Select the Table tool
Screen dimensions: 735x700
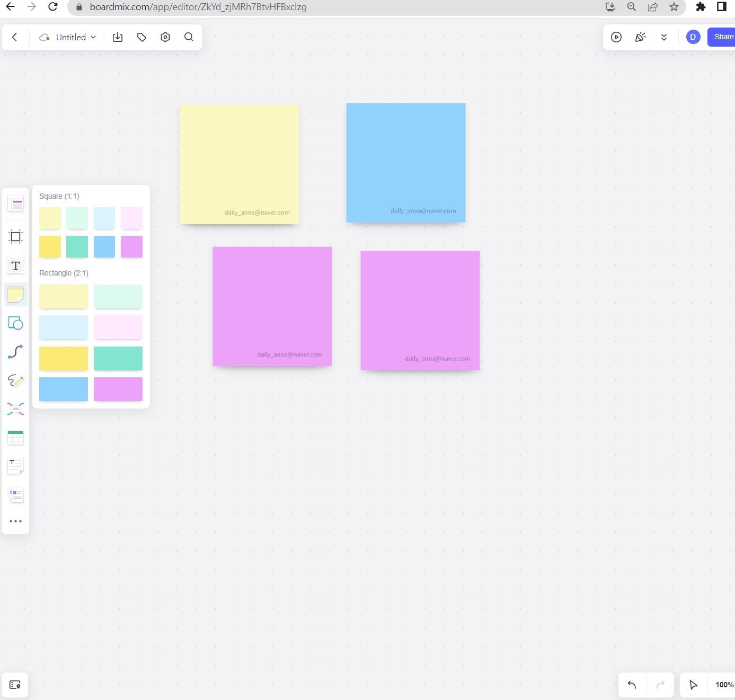click(x=15, y=438)
